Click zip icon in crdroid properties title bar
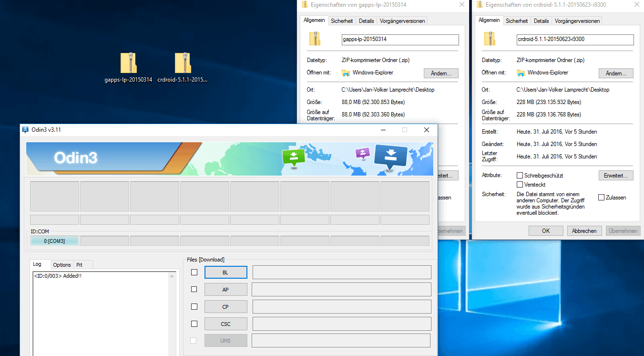644x356 pixels. [x=479, y=4]
